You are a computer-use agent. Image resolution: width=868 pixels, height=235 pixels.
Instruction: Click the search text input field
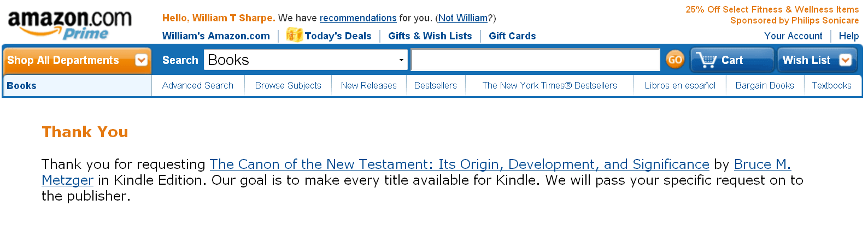click(536, 60)
